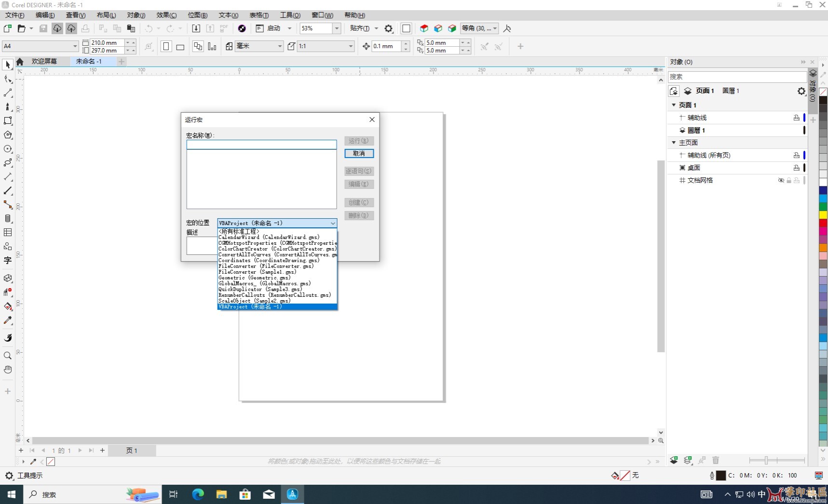Image resolution: width=828 pixels, height=504 pixels.
Task: Choose CalendarWizard in location list
Action: (277, 237)
